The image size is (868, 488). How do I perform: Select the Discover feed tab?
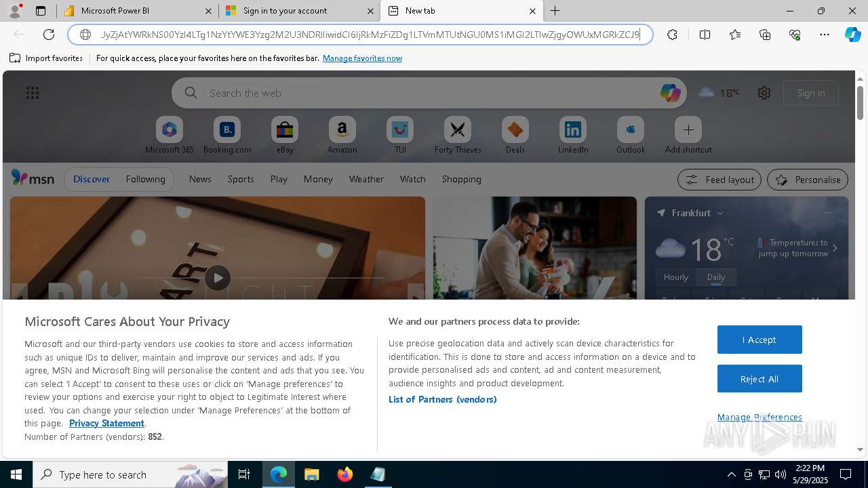pos(92,179)
